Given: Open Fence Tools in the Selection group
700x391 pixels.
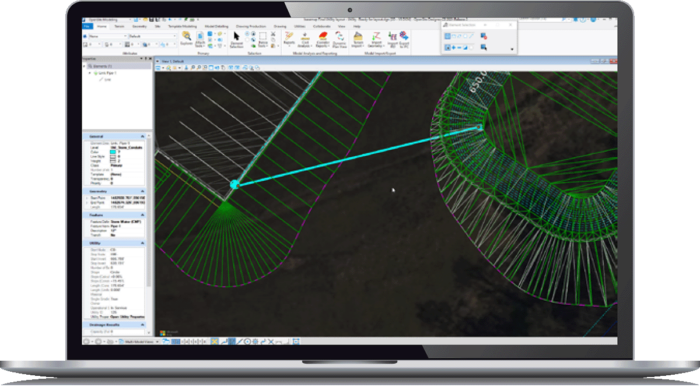Looking at the screenshot, I should click(x=262, y=40).
